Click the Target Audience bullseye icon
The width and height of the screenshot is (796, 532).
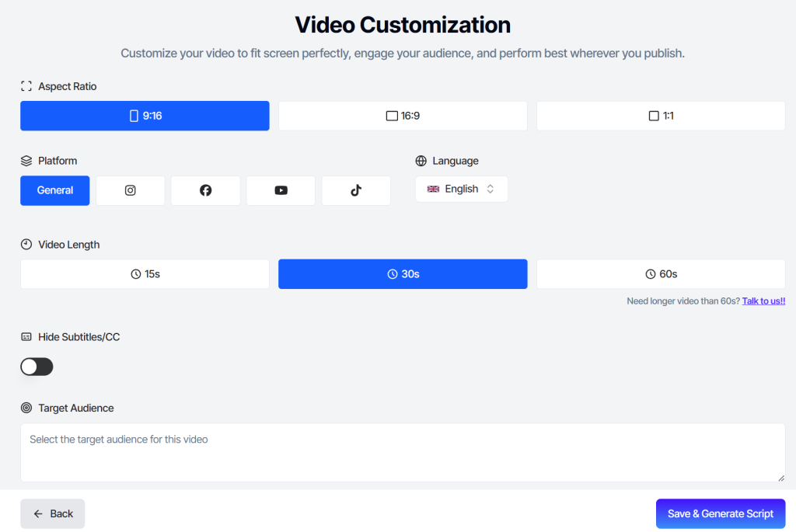25,408
